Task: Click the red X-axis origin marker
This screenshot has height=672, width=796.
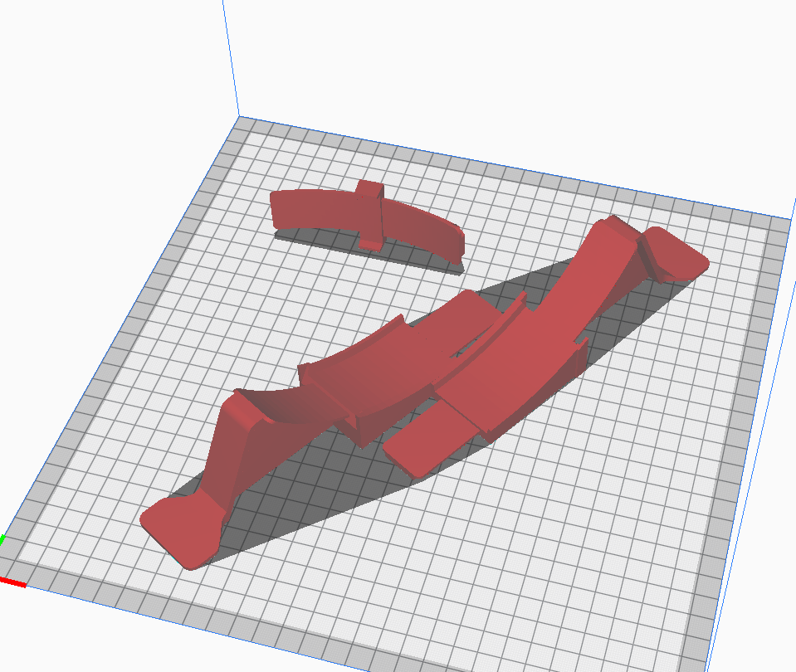Action: (x=12, y=582)
